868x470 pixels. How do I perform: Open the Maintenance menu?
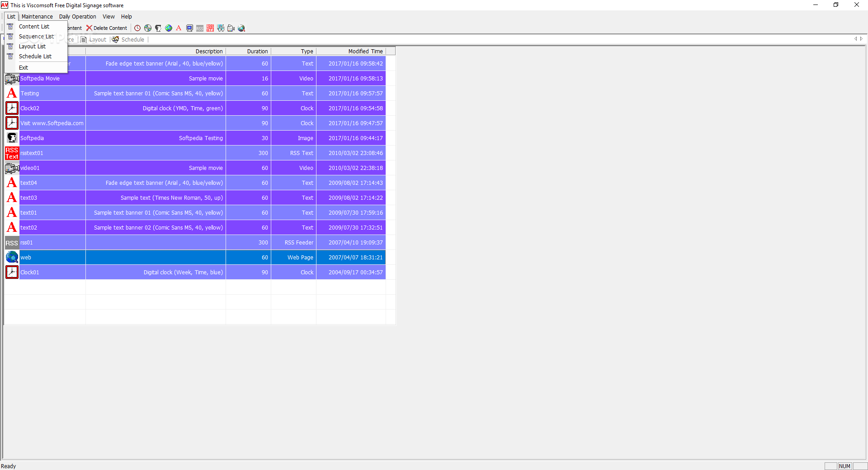tap(37, 17)
